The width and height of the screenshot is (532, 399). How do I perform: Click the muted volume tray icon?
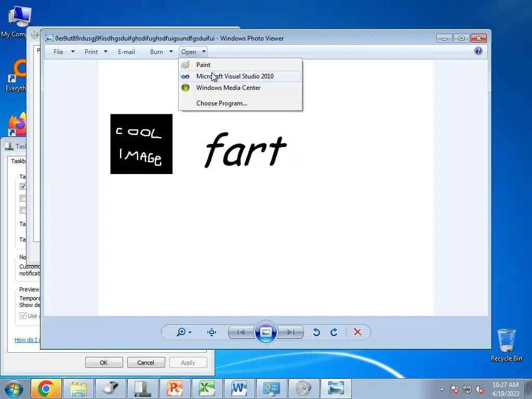point(480,389)
